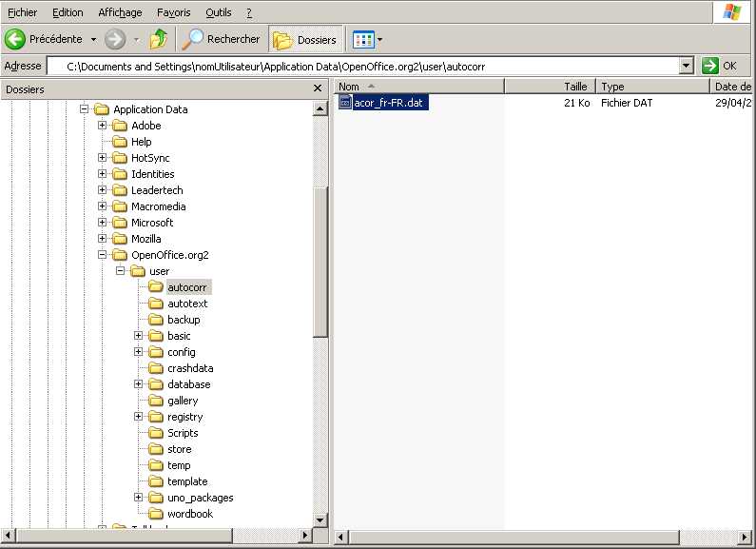756x549 pixels.
Task: Select the acor_fr-FR.dat file icon
Action: click(x=345, y=102)
